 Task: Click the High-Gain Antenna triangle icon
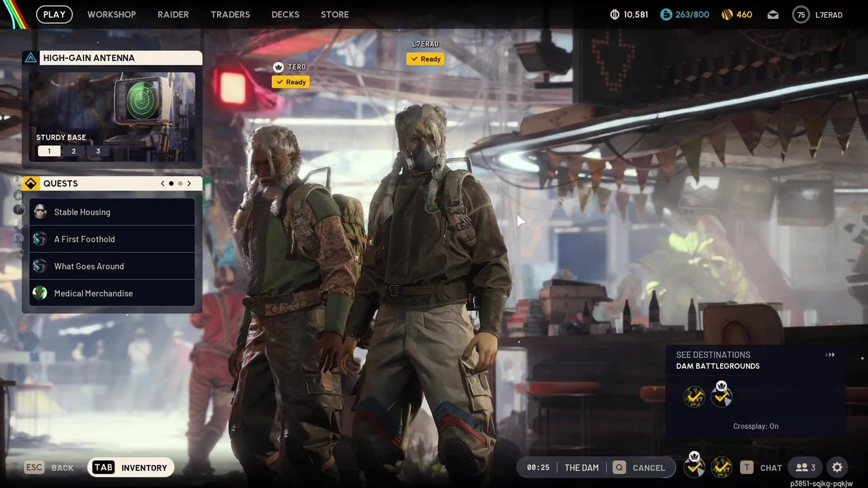click(x=31, y=58)
